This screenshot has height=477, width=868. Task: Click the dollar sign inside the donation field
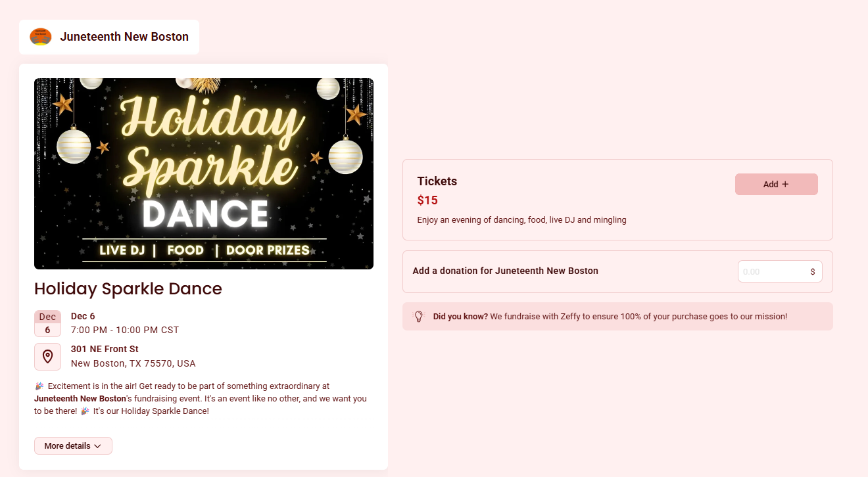tap(813, 271)
